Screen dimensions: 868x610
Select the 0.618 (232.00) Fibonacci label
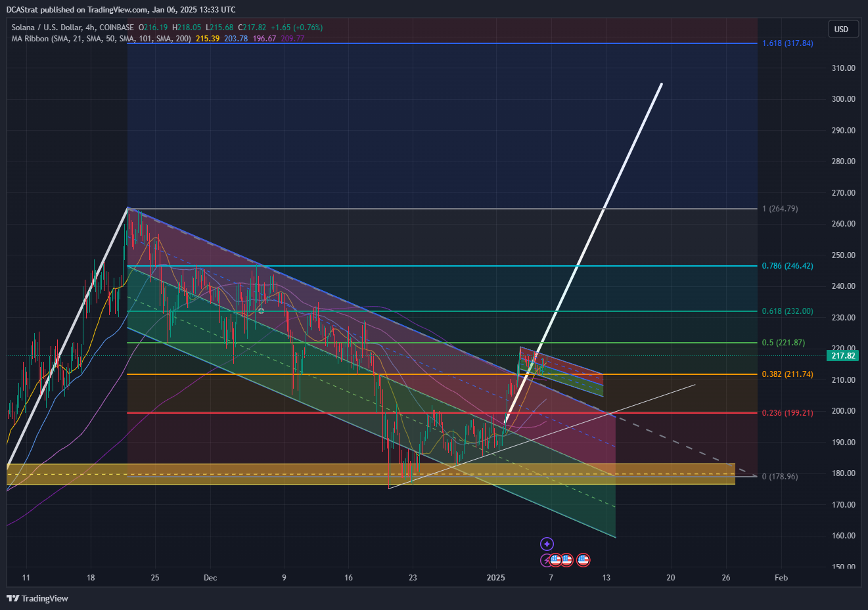pyautogui.click(x=787, y=311)
